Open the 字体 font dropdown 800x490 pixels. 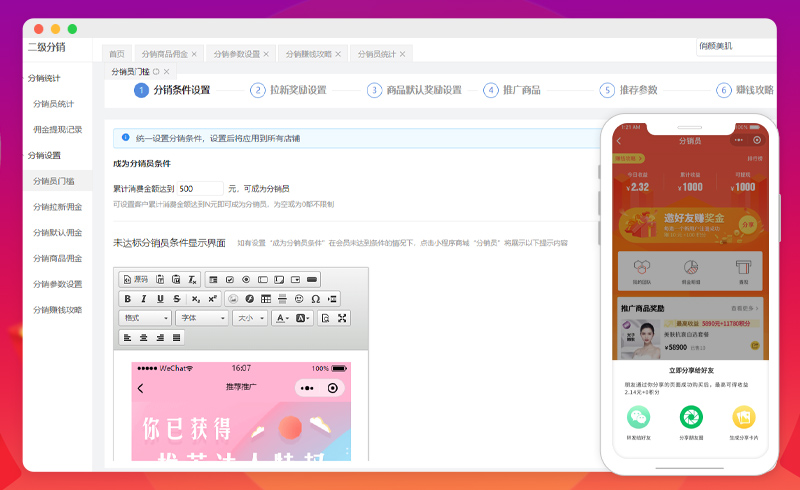[201, 318]
